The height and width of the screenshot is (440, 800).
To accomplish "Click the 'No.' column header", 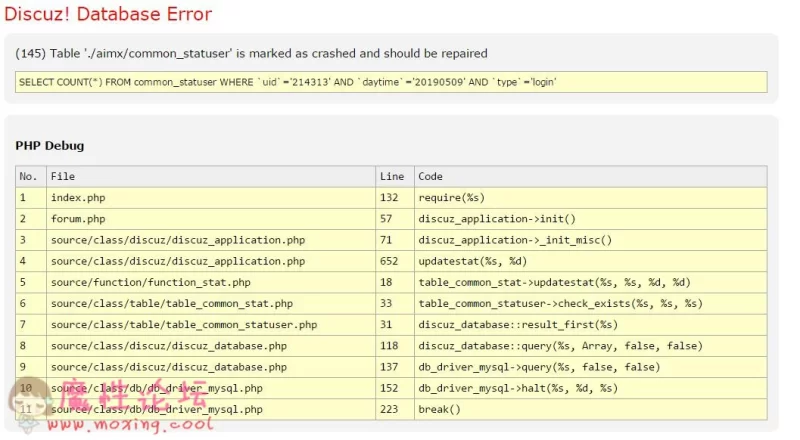I will [31, 176].
